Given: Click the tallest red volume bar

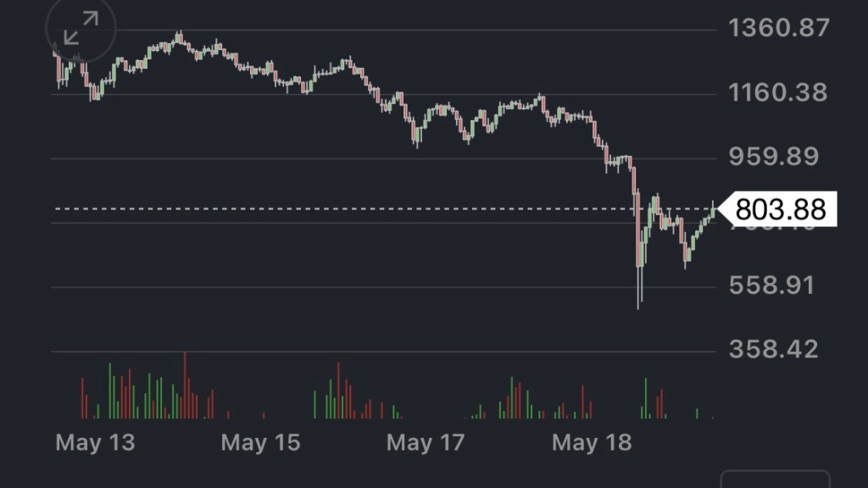Looking at the screenshot, I should tap(185, 385).
